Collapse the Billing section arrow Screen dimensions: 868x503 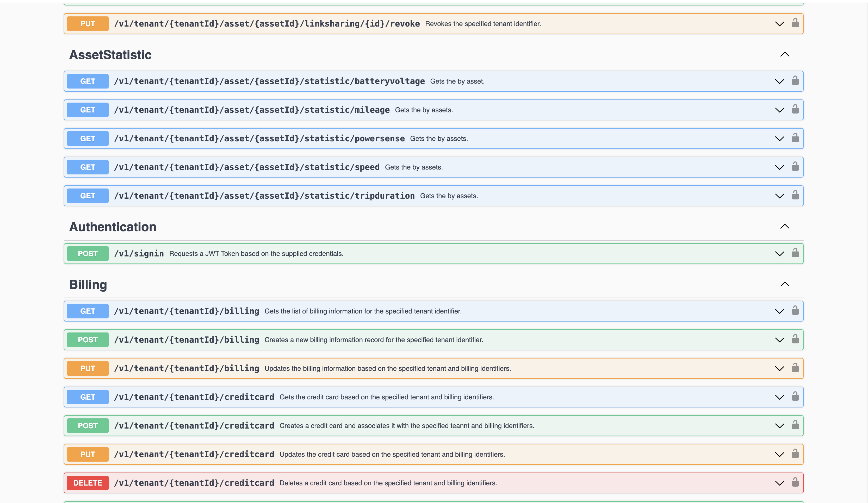point(785,284)
